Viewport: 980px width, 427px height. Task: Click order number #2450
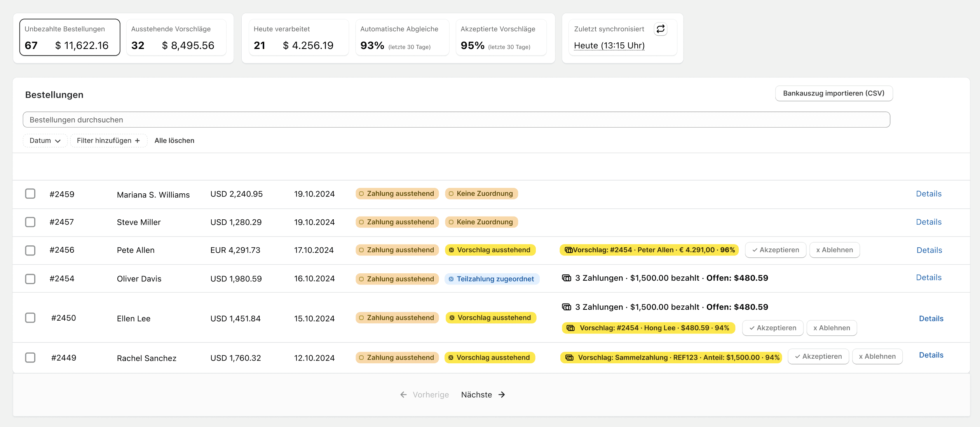point(64,318)
